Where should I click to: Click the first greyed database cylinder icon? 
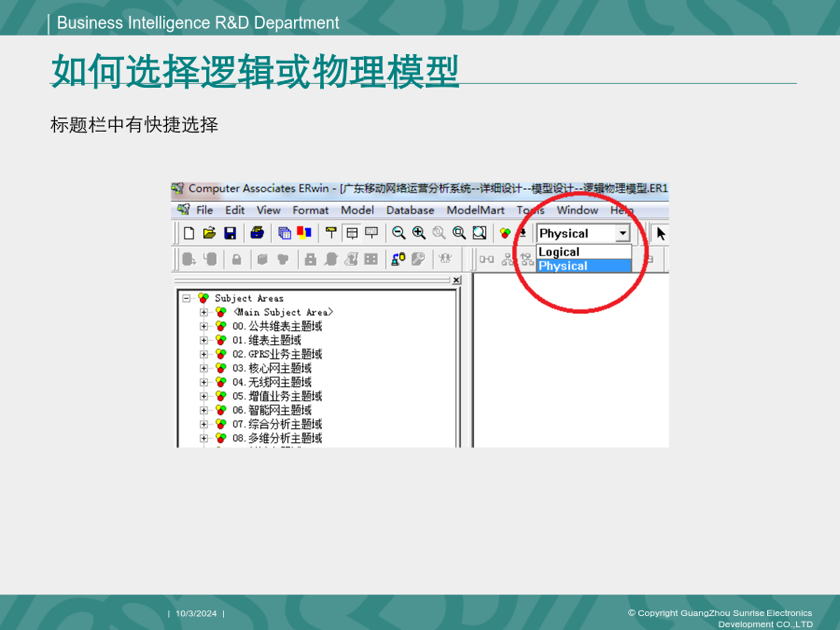(189, 259)
